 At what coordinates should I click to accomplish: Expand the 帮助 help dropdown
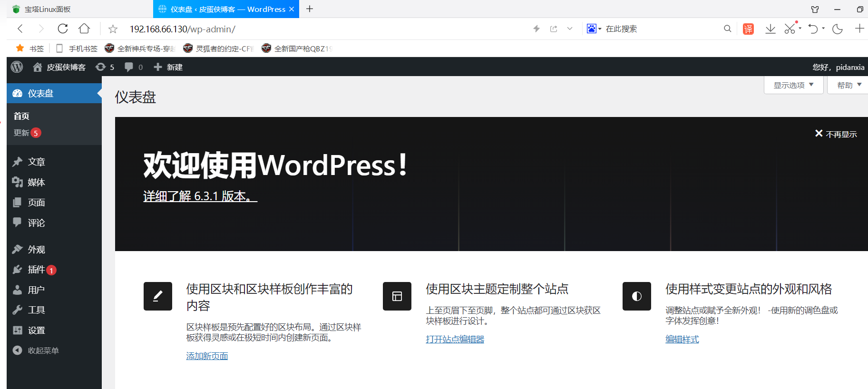pyautogui.click(x=849, y=85)
